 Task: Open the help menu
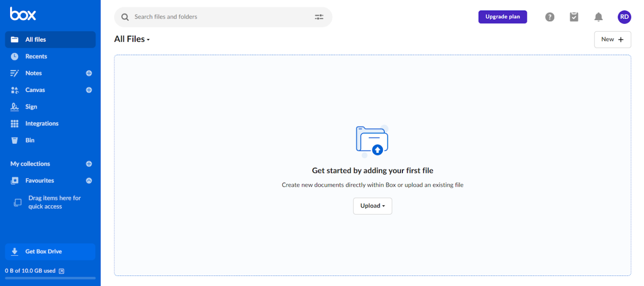pos(550,17)
